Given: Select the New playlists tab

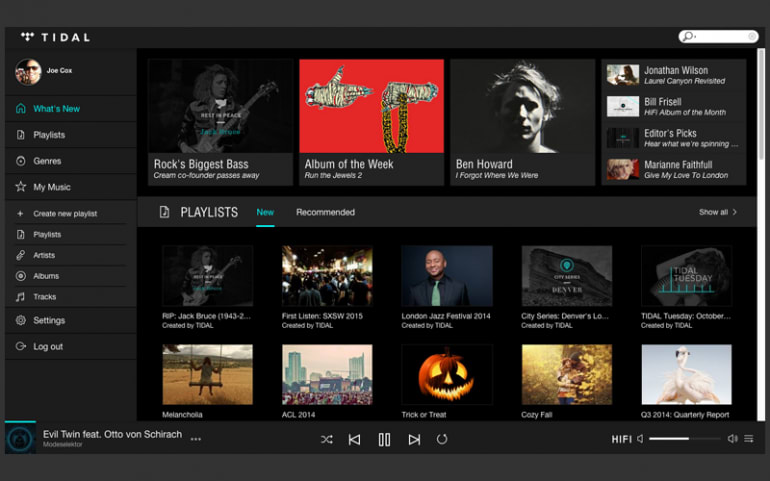Looking at the screenshot, I should coord(265,212).
